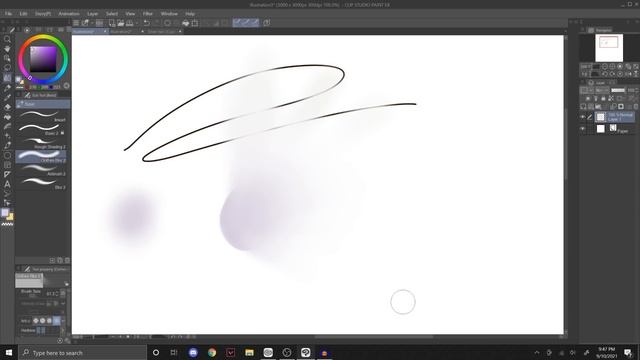This screenshot has width=640, height=360.
Task: Click the taskbar search box
Action: click(x=82, y=353)
